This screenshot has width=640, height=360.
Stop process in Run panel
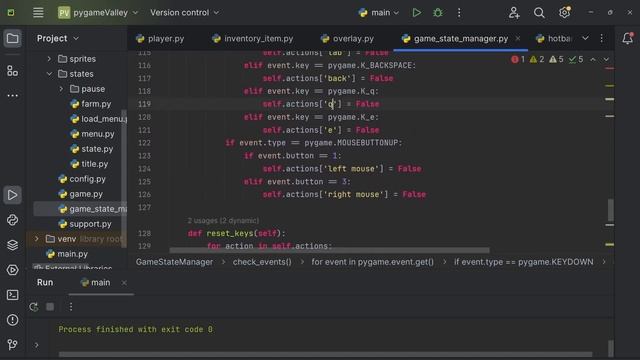click(x=50, y=307)
